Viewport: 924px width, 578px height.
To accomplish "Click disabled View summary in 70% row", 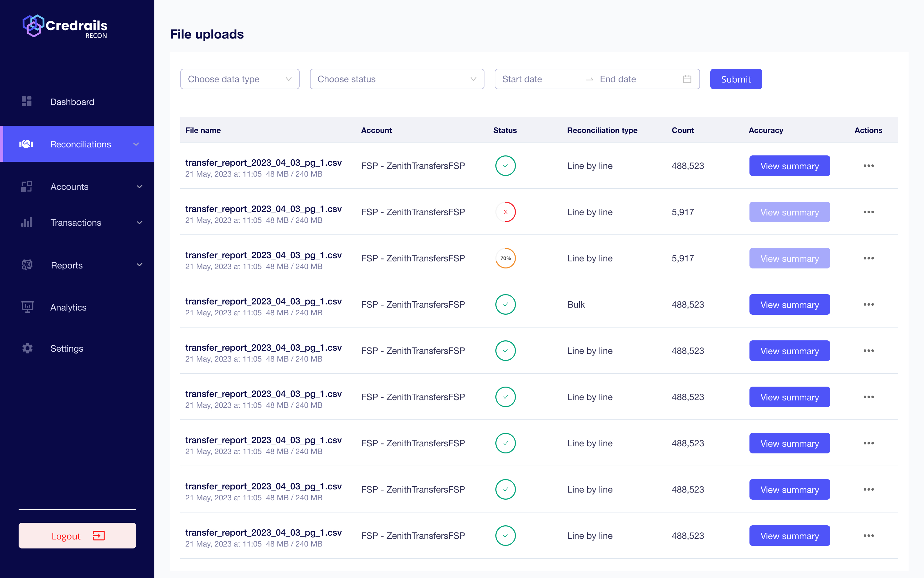I will coord(790,258).
